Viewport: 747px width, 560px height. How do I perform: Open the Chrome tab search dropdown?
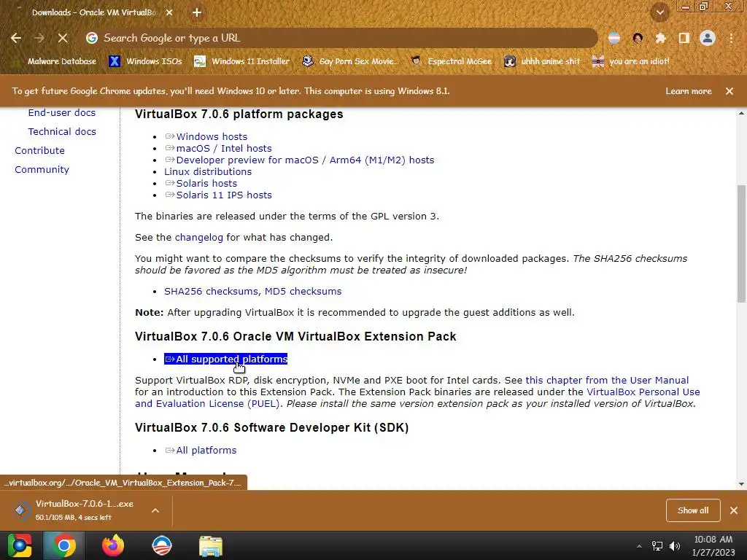[659, 13]
